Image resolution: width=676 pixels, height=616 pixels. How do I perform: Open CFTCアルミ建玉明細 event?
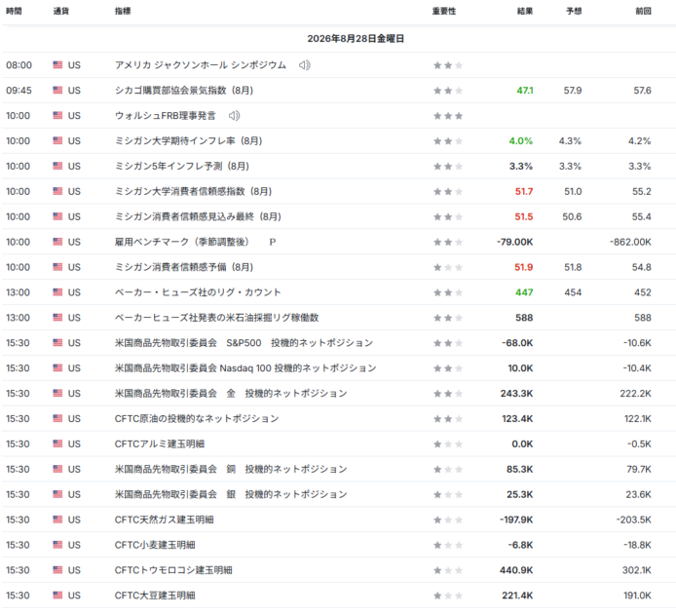pyautogui.click(x=160, y=443)
